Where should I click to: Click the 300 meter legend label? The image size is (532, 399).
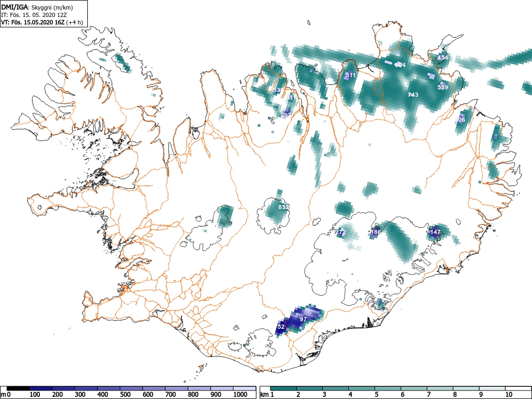pyautogui.click(x=80, y=395)
